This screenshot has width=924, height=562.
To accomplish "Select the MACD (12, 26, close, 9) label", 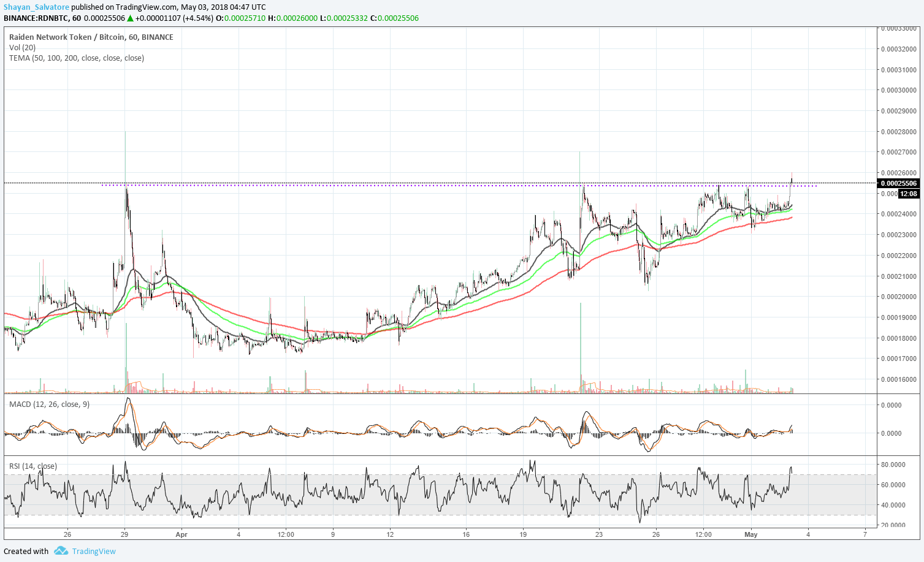I will (x=49, y=404).
